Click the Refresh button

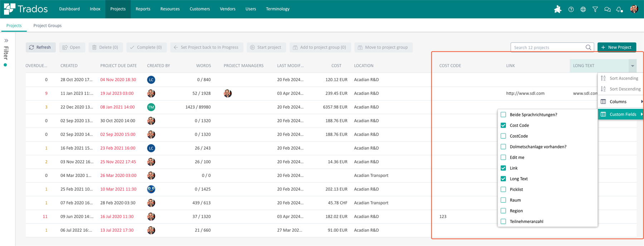click(40, 47)
